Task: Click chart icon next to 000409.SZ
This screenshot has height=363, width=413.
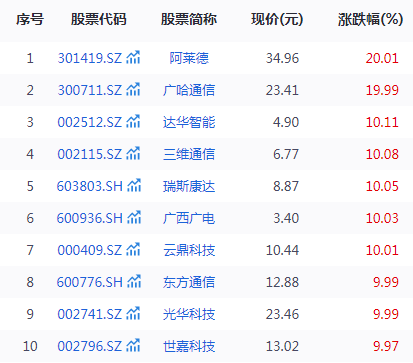Action: (x=133, y=249)
